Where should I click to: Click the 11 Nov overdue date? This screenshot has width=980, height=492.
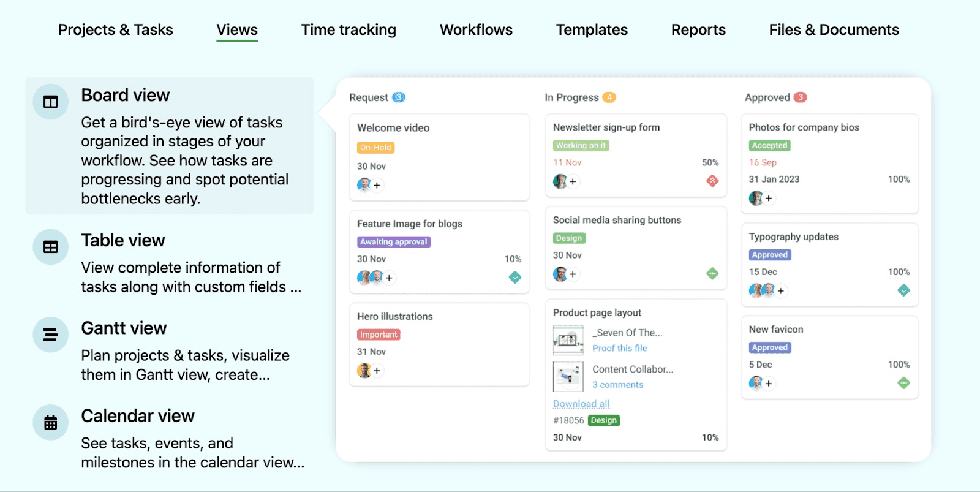[567, 162]
